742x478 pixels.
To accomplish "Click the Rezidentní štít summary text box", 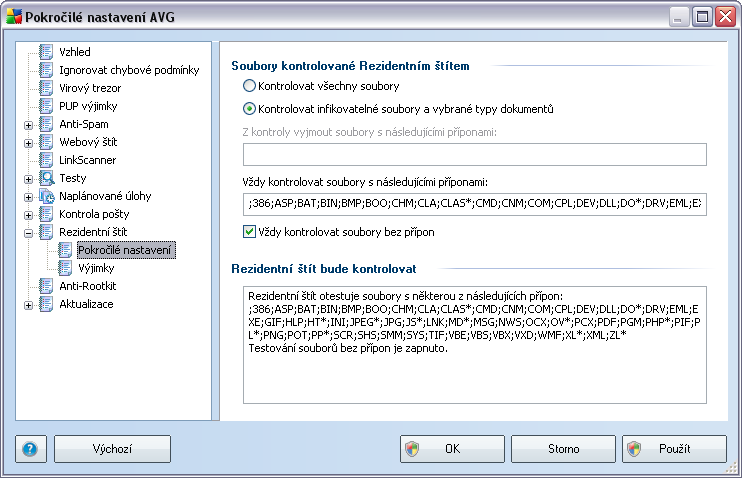I will [x=475, y=345].
